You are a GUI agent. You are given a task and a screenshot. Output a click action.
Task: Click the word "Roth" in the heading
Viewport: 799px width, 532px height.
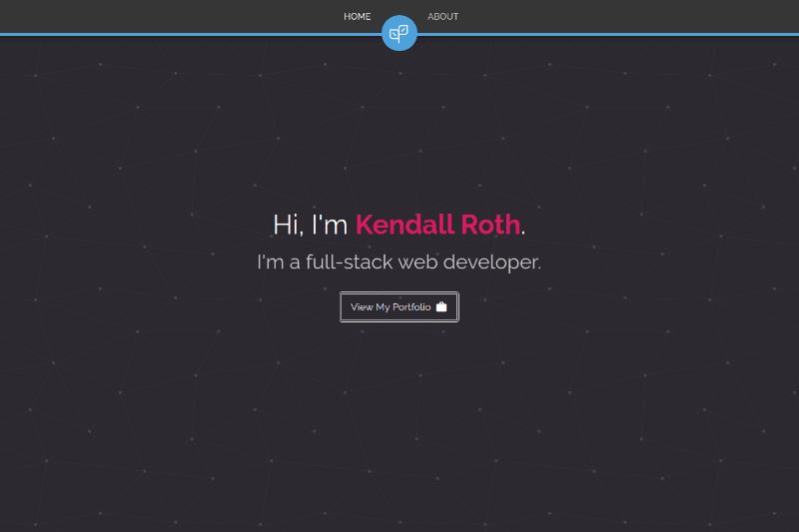point(490,225)
